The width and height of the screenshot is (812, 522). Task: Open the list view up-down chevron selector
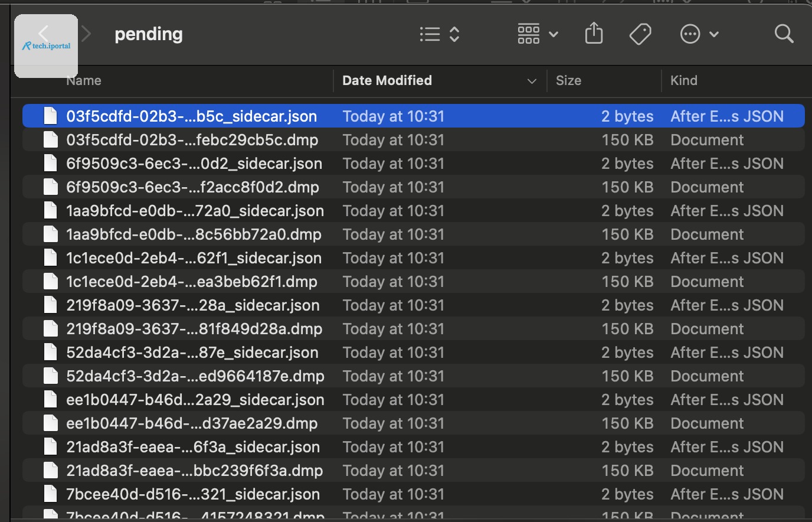[x=454, y=34]
